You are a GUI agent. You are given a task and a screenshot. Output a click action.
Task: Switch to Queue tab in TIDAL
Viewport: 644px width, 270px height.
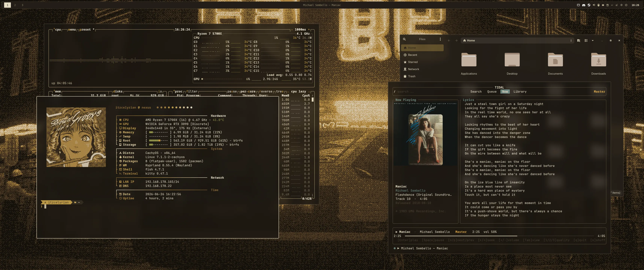[492, 92]
